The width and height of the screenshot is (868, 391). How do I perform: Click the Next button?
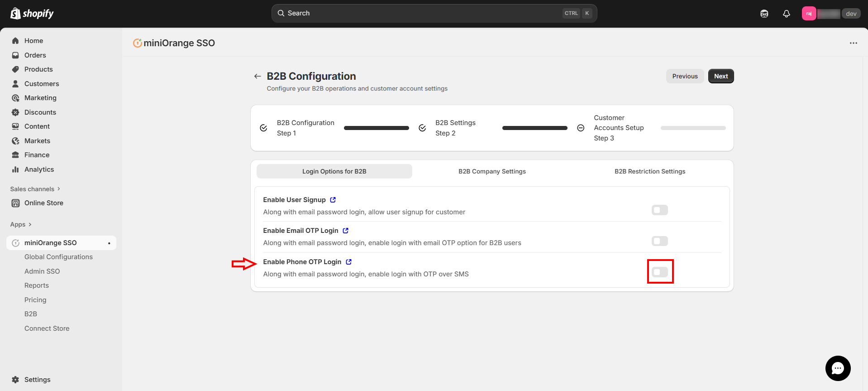pyautogui.click(x=721, y=76)
